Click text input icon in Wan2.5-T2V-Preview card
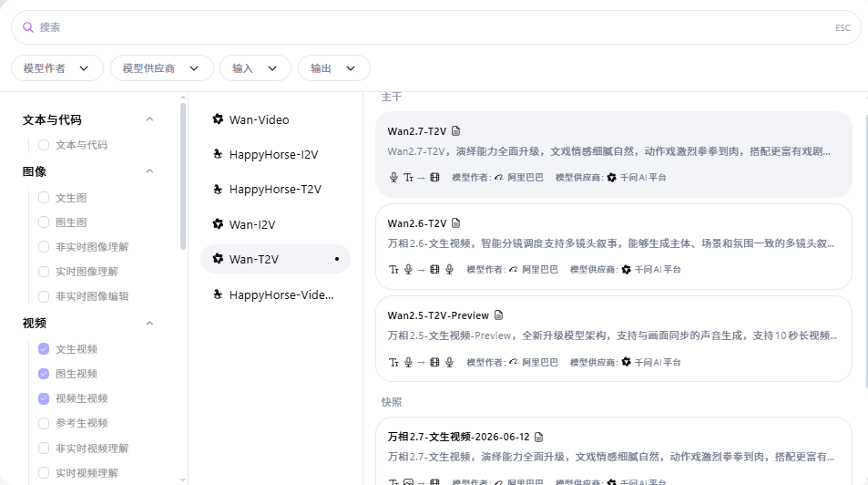This screenshot has width=868, height=485. pyautogui.click(x=393, y=362)
